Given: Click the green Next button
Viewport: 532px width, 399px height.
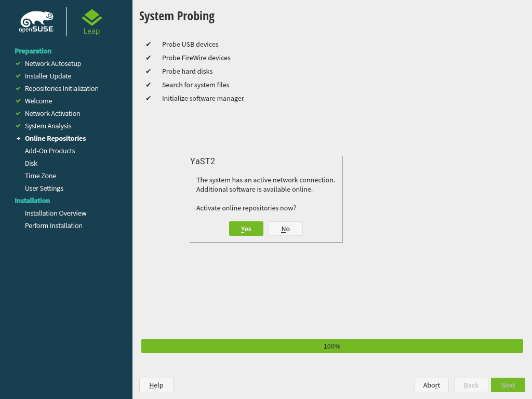Looking at the screenshot, I should 508,385.
